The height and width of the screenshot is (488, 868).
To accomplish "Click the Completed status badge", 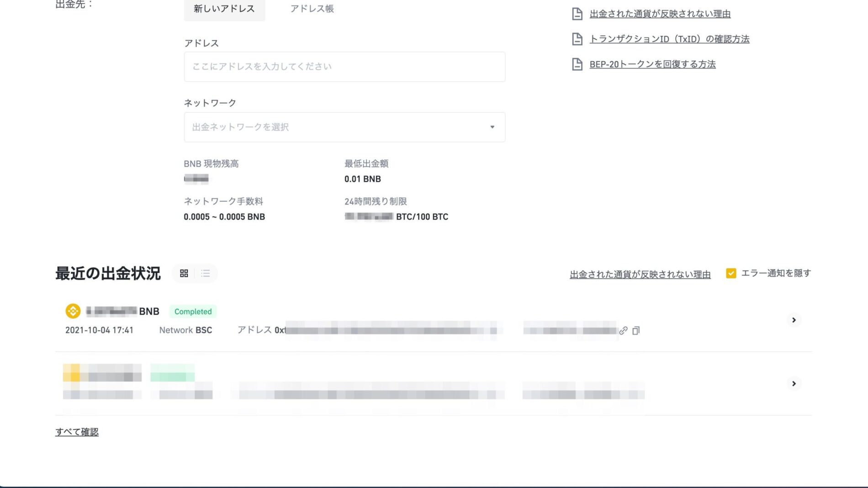I will [x=193, y=311].
